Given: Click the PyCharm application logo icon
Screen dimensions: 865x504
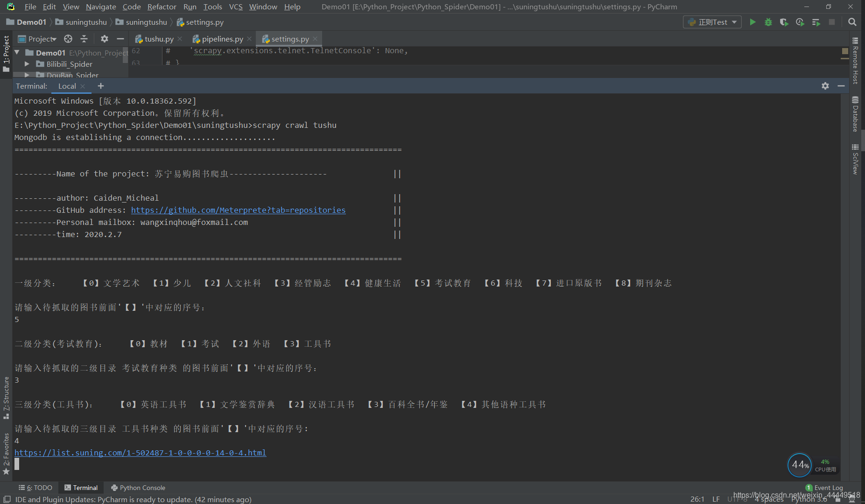Looking at the screenshot, I should click(x=10, y=7).
